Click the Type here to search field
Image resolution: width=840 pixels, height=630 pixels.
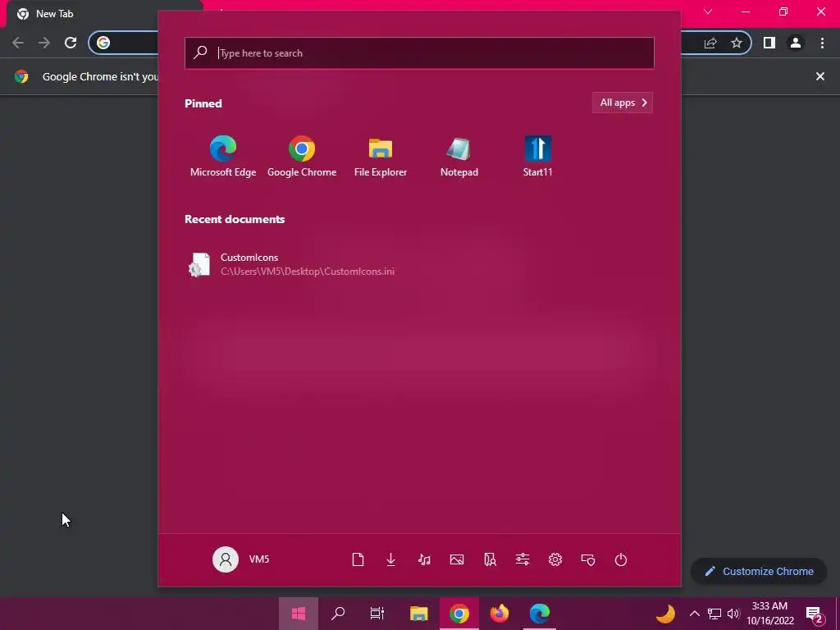(419, 53)
